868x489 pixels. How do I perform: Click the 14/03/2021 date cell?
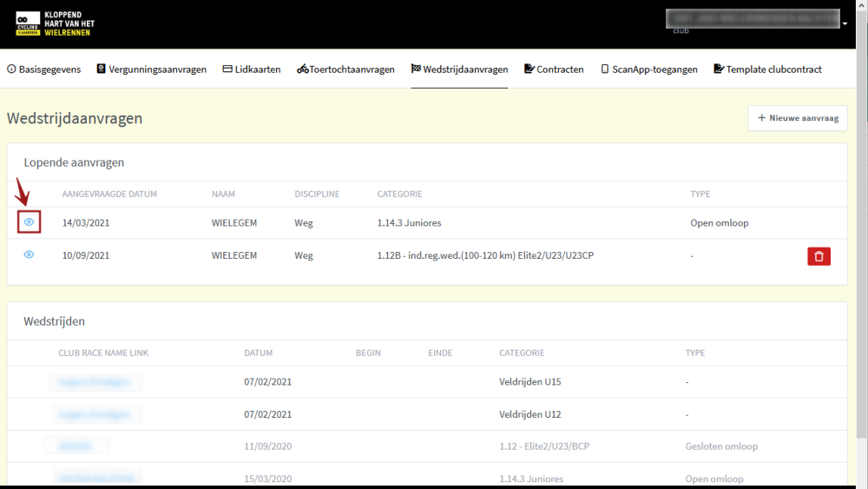[86, 222]
